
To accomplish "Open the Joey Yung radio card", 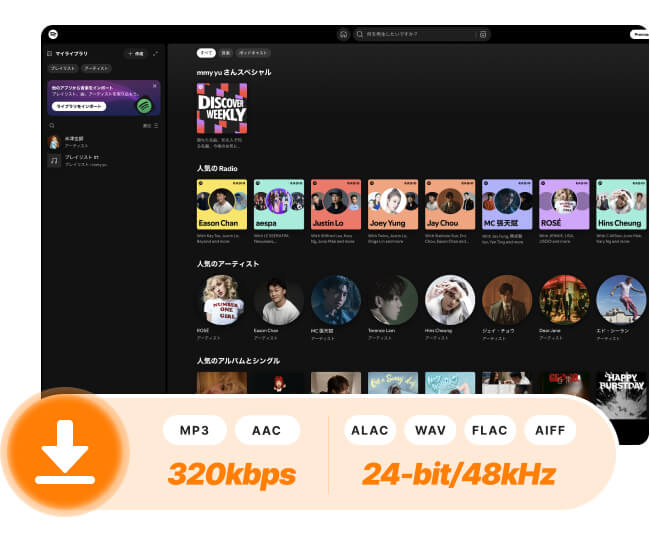I will click(393, 204).
